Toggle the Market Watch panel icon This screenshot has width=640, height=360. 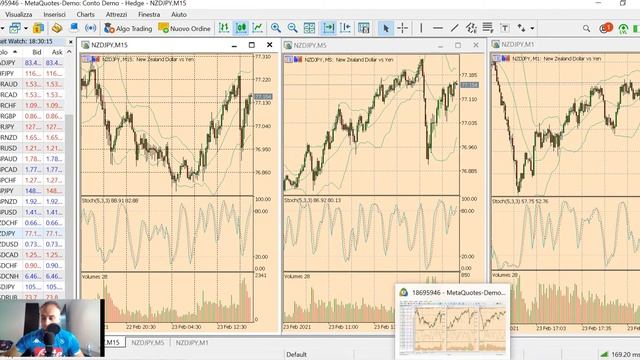click(x=38, y=28)
